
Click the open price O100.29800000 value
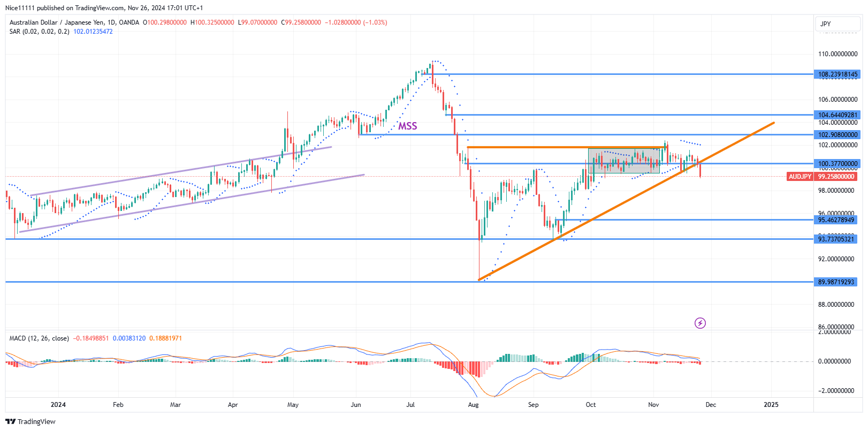165,22
